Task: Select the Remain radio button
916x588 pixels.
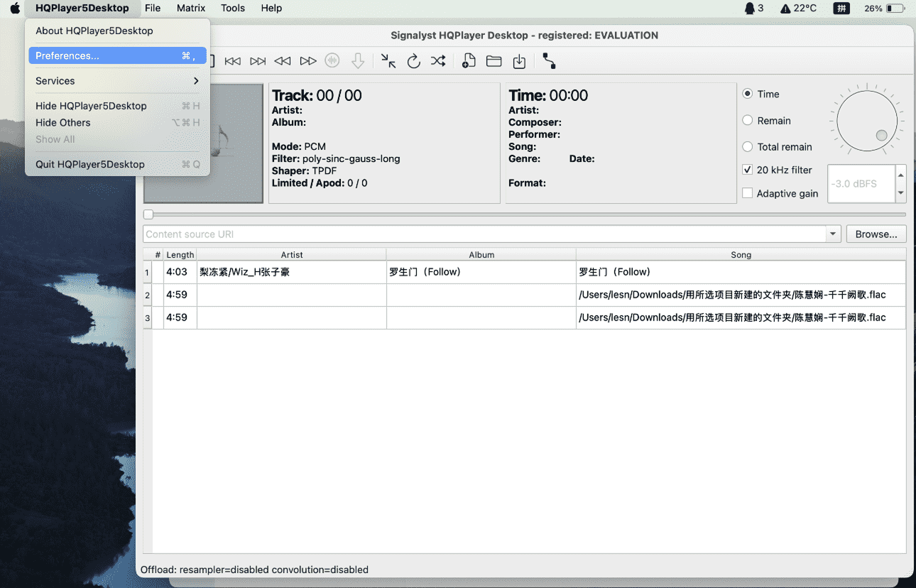Action: pyautogui.click(x=748, y=121)
